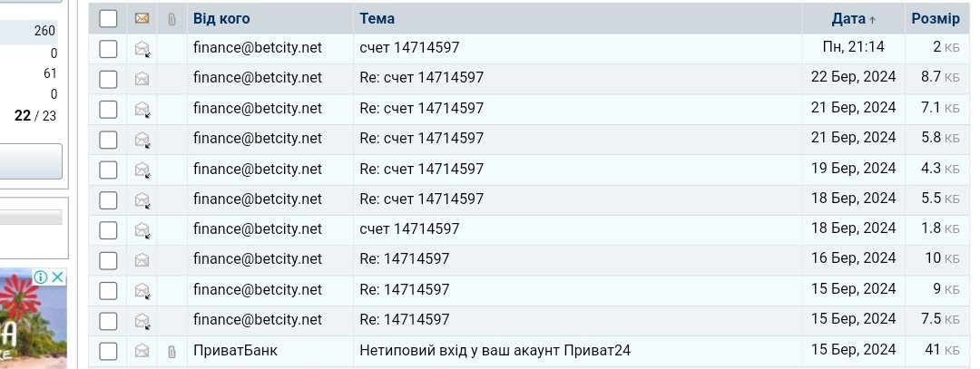Click the paperclip icon in ПриватБанк row
This screenshot has width=980, height=369.
point(171,351)
